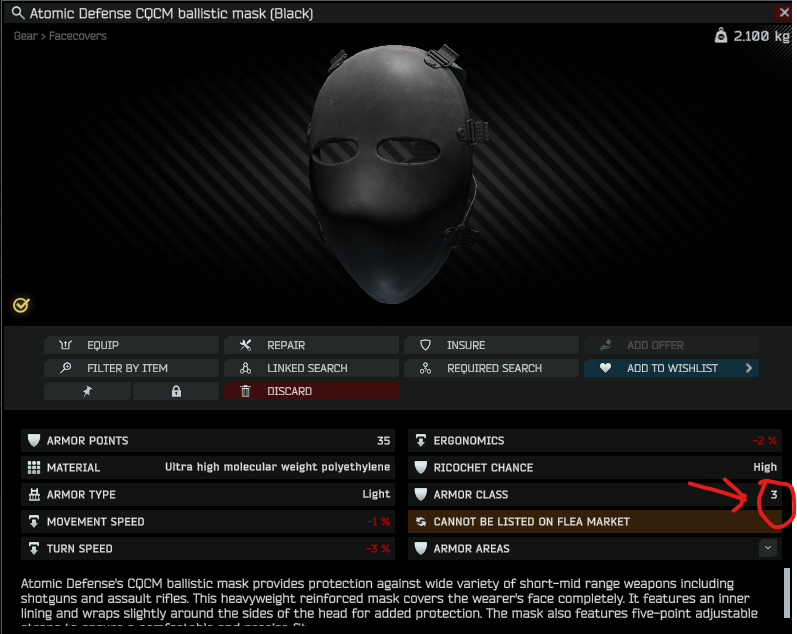Click the Insure shield icon
The height and width of the screenshot is (634, 797).
coord(425,345)
